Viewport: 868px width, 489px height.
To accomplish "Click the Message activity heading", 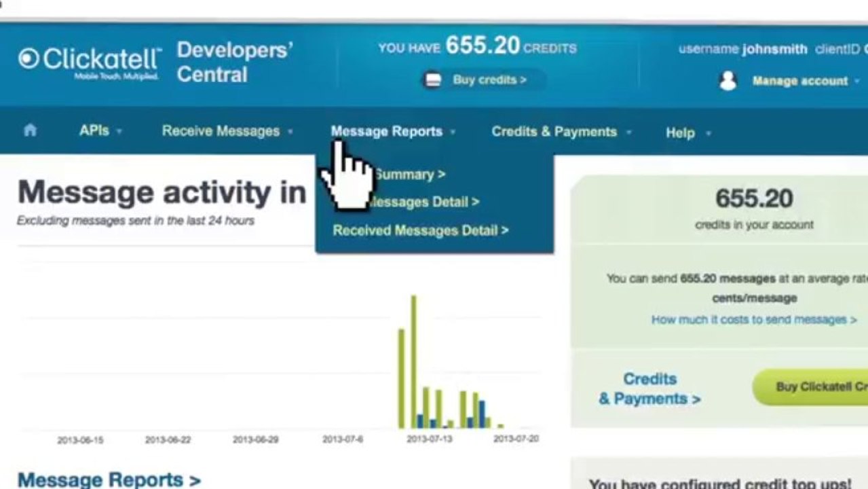I will point(162,192).
